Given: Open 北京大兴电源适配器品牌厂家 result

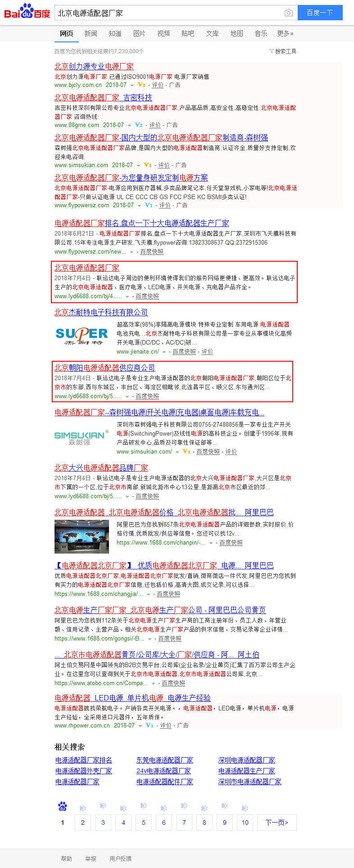Looking at the screenshot, I should 101,468.
